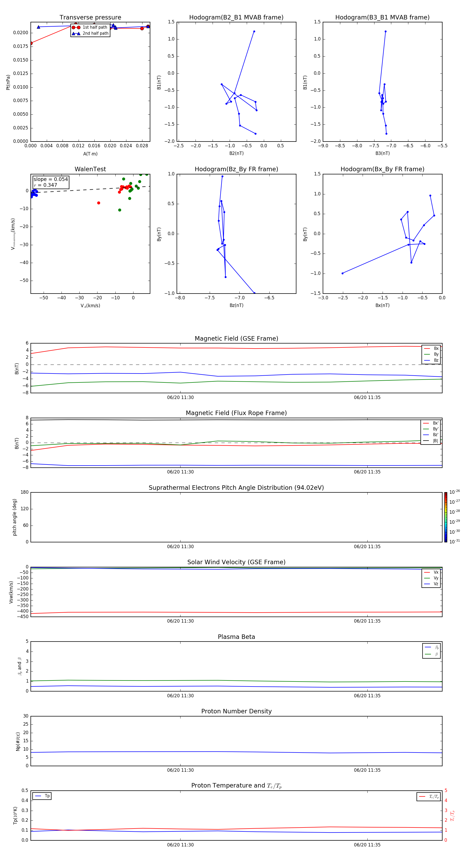Click the 'Pt(nPa)' y-axis label
473x868 pixels.
coord(8,82)
